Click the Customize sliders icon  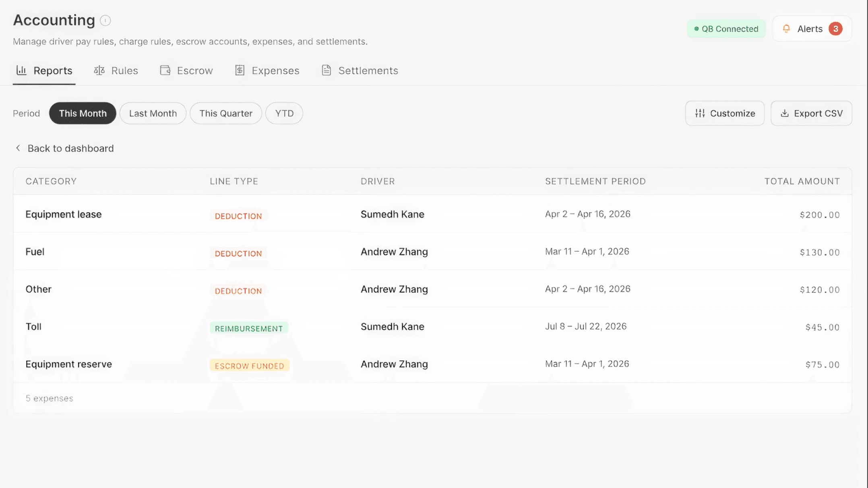point(700,114)
